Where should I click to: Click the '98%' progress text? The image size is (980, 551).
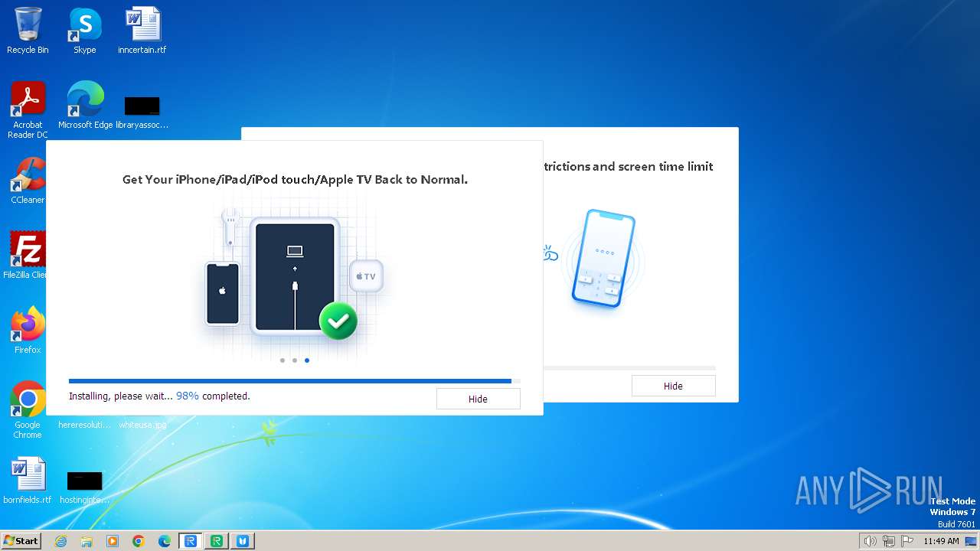(188, 396)
